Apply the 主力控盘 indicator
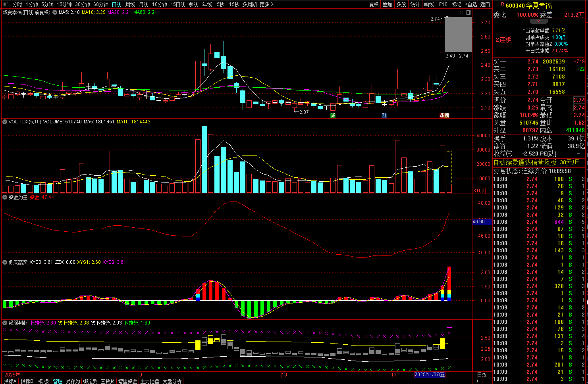Screen dimensions: 588x384 pyautogui.click(x=150, y=381)
